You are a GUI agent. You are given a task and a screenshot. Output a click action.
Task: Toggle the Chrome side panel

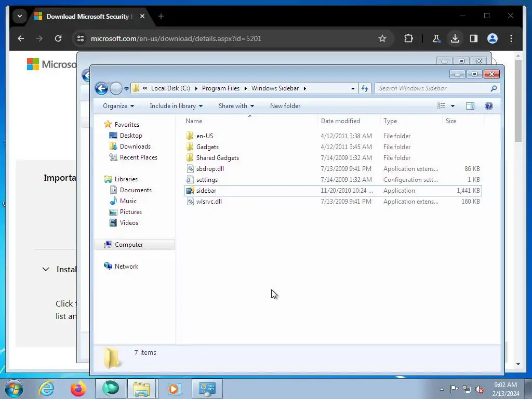(x=474, y=38)
